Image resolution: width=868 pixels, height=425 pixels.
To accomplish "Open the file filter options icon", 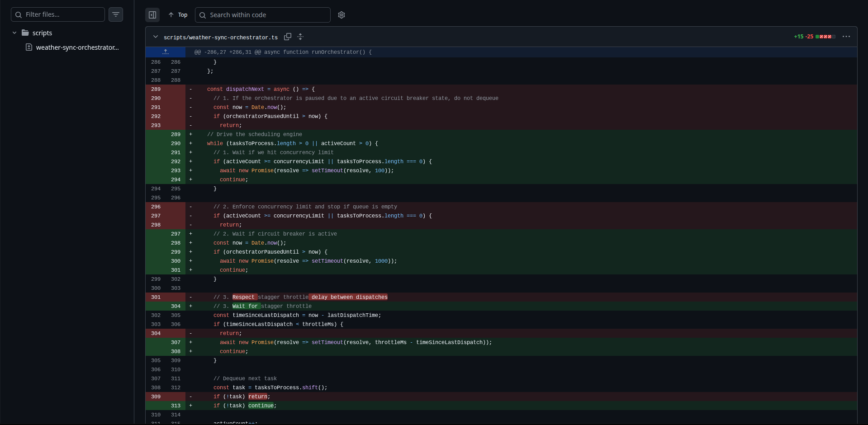I will [x=116, y=14].
